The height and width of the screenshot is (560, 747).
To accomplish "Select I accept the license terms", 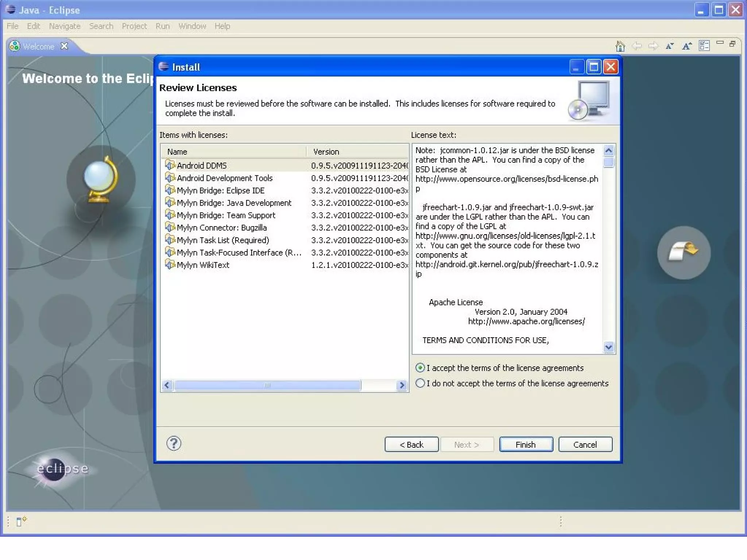I will click(420, 368).
